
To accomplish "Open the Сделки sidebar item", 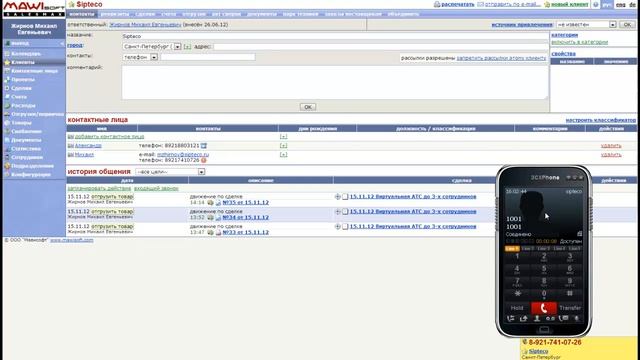I will (21, 88).
